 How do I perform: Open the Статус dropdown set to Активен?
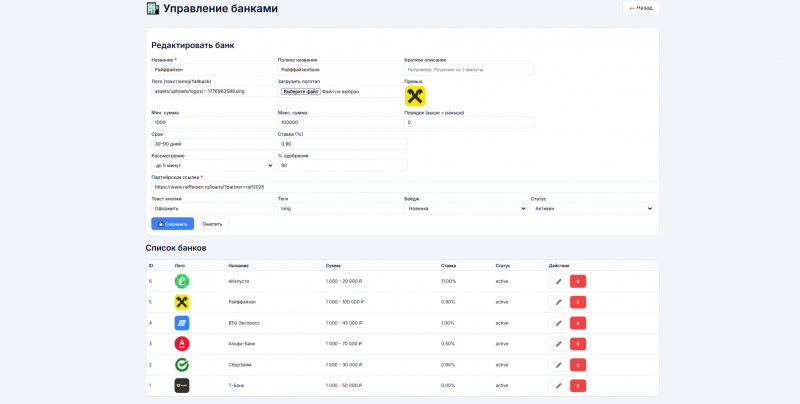click(x=592, y=208)
